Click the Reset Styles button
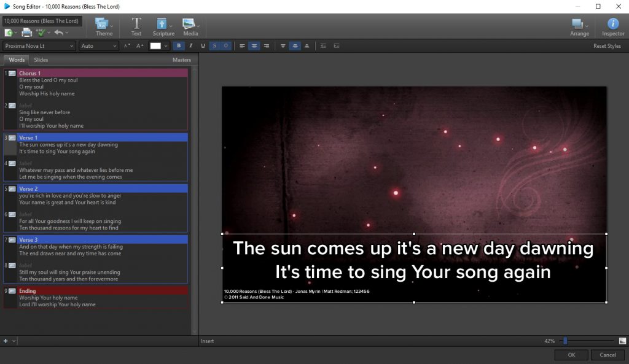This screenshot has height=364, width=629. coord(607,45)
